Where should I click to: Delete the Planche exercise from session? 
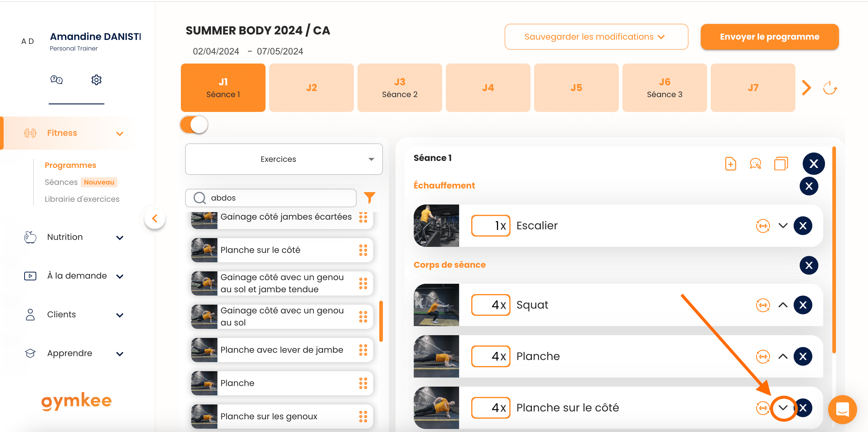803,356
